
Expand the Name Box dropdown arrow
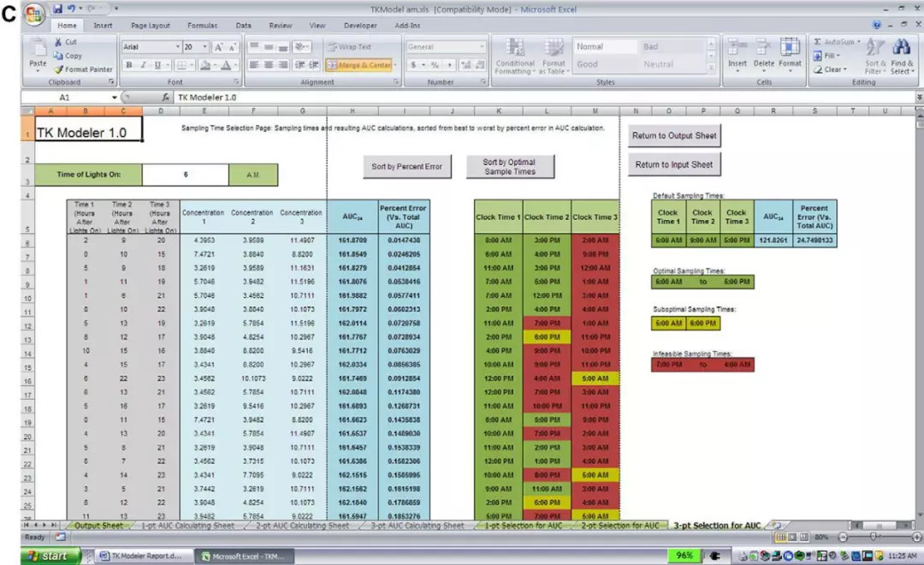pos(115,98)
